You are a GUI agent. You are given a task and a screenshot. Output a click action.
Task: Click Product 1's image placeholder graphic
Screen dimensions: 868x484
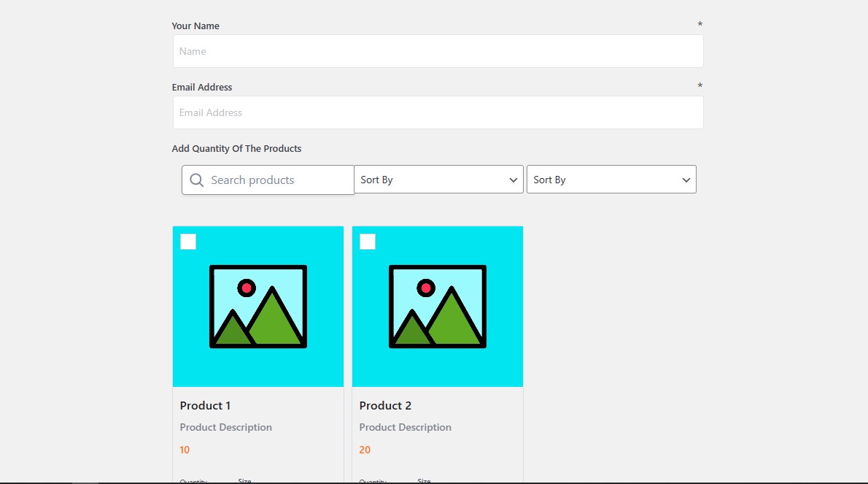[257, 306]
